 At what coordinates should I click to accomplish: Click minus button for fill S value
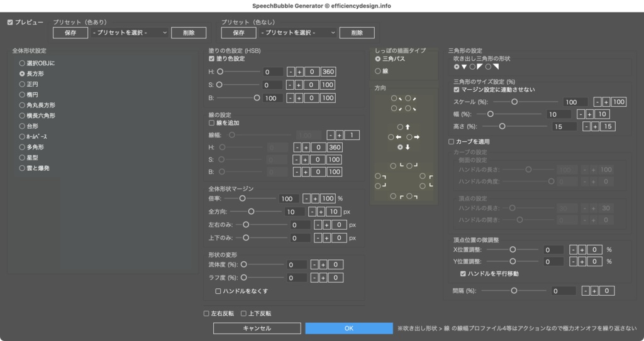pos(290,85)
